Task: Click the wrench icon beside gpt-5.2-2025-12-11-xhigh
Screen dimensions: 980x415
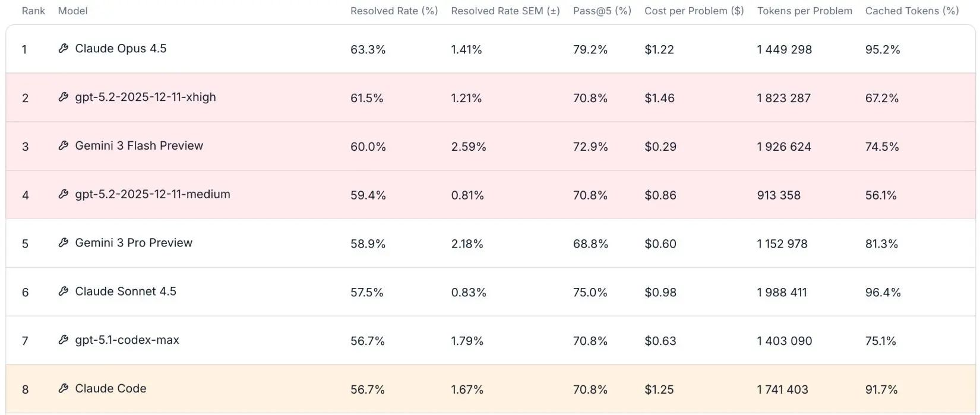Action: pos(63,97)
